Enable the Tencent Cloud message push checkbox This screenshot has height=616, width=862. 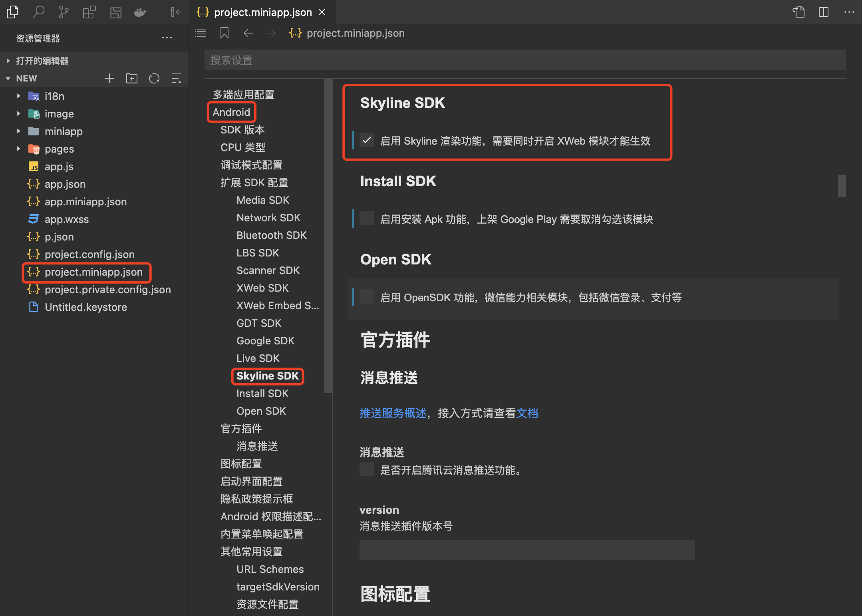tap(367, 469)
